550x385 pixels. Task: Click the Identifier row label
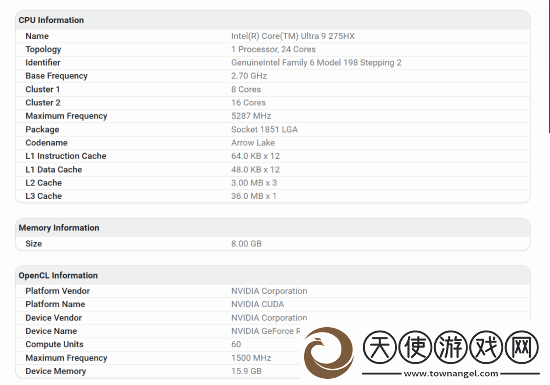(43, 63)
